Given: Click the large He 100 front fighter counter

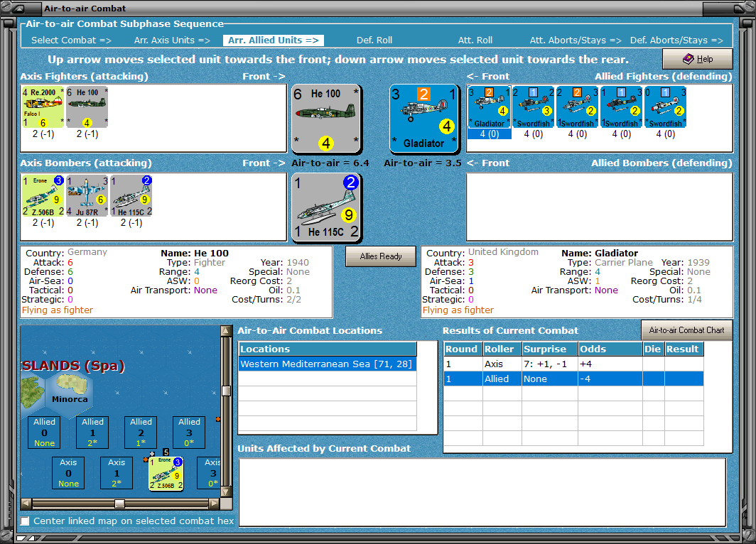Looking at the screenshot, I should click(326, 119).
